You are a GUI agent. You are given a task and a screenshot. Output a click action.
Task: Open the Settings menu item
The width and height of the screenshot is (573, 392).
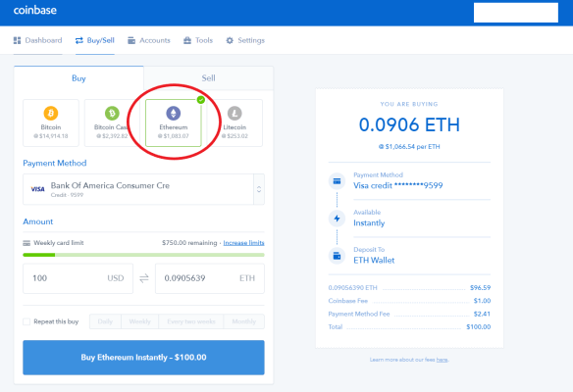[x=245, y=40]
